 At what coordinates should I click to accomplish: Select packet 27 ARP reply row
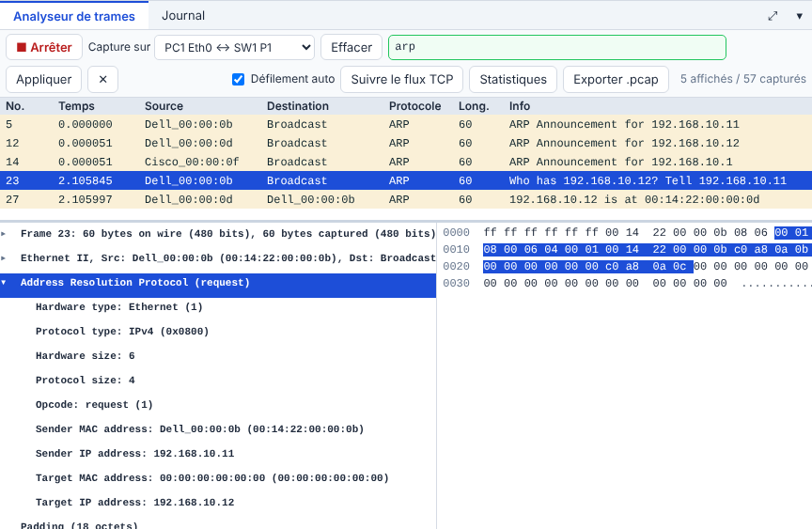(406, 199)
